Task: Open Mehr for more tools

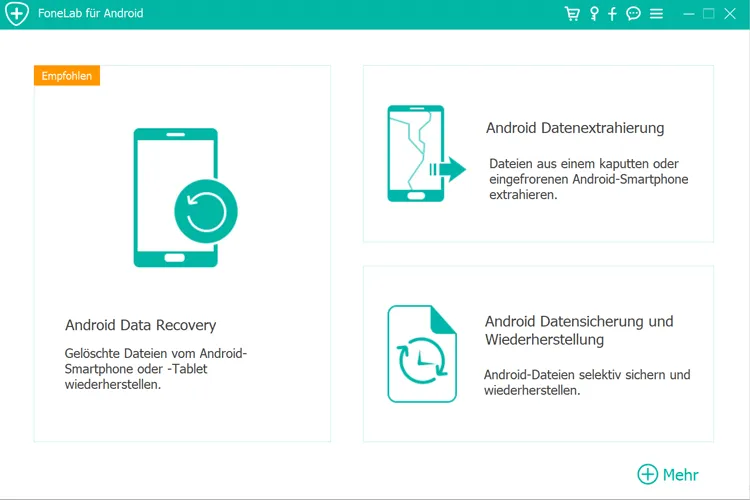Action: click(681, 475)
